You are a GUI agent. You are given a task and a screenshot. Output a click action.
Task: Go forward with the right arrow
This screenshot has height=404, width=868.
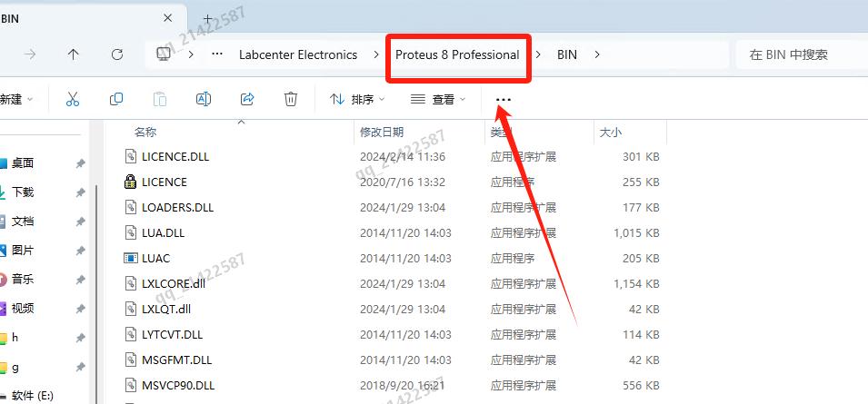coord(30,54)
